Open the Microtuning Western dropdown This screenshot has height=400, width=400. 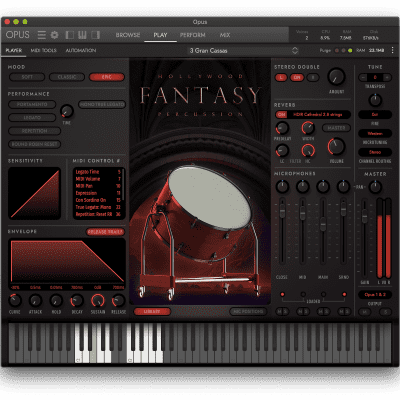375,133
